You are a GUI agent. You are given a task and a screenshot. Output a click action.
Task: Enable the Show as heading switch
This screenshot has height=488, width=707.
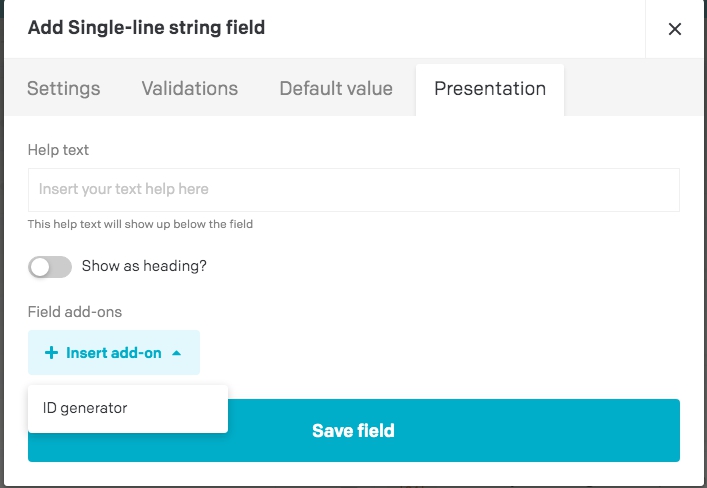(x=50, y=267)
